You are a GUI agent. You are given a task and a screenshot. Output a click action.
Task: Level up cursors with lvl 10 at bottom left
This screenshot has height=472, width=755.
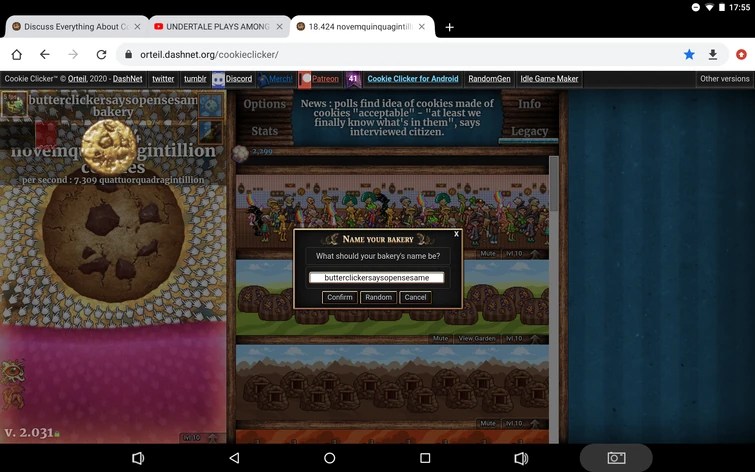click(x=199, y=438)
